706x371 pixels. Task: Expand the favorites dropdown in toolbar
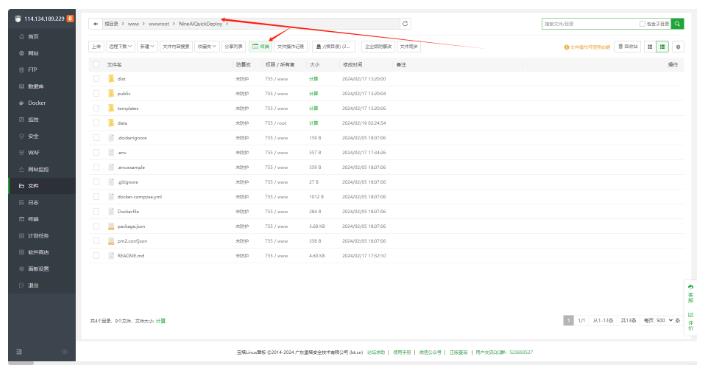[x=207, y=46]
